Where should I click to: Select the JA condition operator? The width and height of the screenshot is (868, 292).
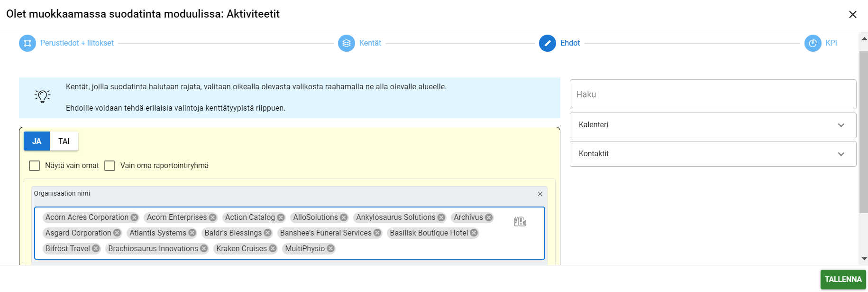click(37, 141)
